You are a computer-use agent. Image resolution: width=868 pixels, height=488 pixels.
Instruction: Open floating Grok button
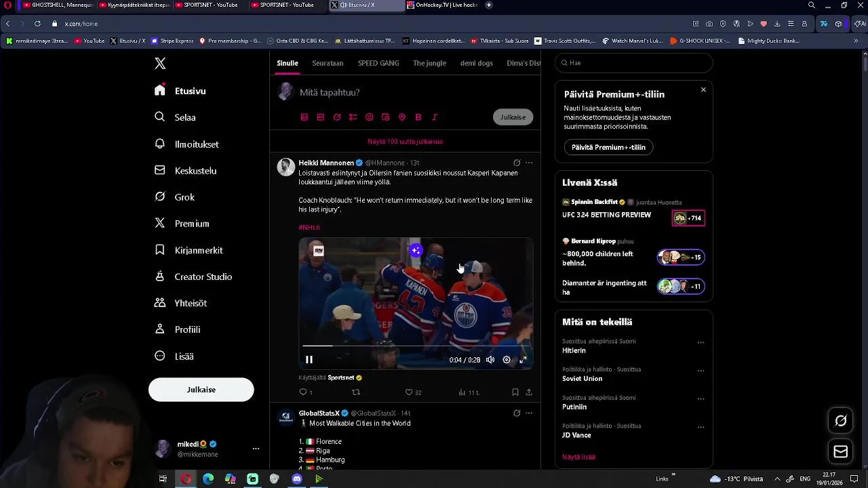click(x=840, y=421)
